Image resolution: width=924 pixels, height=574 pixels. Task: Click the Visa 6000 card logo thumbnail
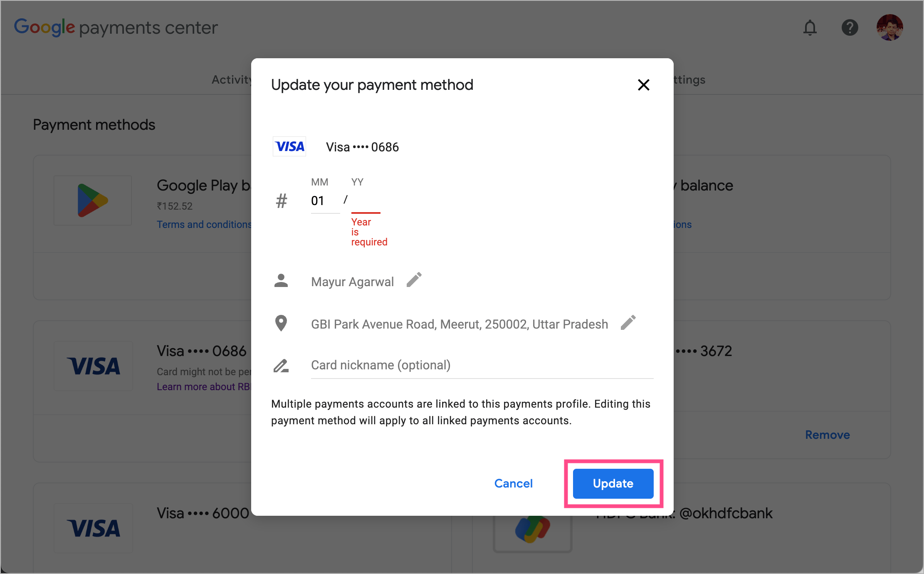click(93, 528)
